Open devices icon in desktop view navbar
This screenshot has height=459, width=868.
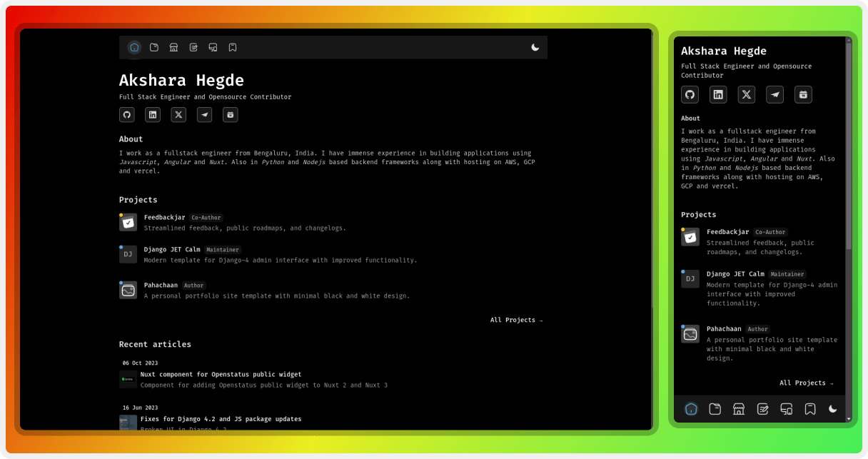click(213, 47)
